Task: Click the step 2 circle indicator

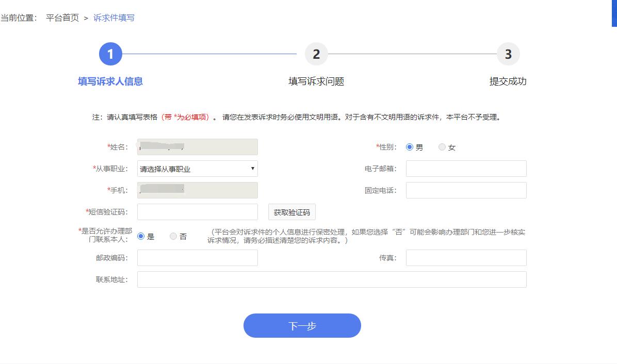Action: [316, 54]
